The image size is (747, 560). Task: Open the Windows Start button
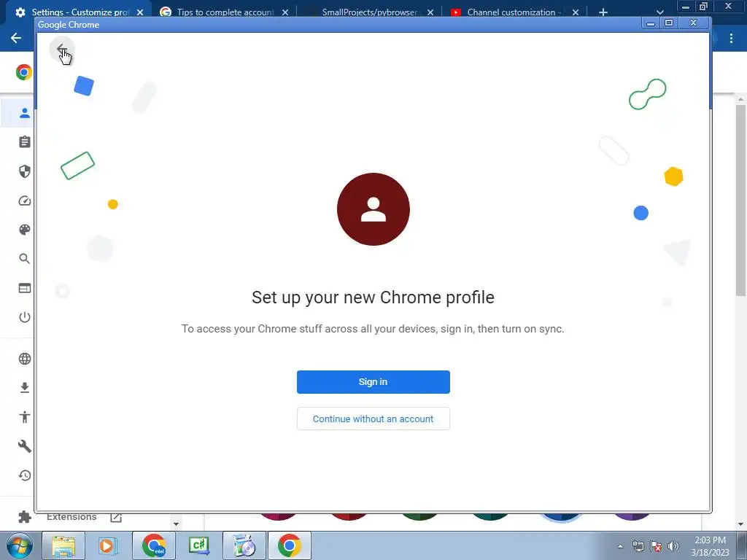[19, 545]
